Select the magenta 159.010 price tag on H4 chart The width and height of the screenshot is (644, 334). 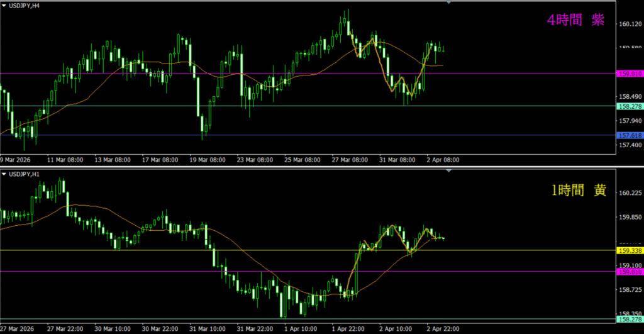point(629,74)
